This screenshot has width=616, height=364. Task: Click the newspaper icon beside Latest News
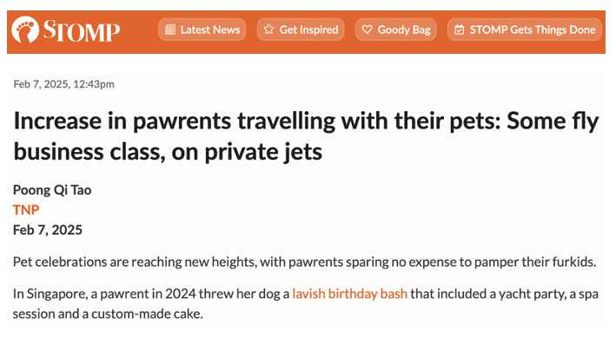(170, 30)
